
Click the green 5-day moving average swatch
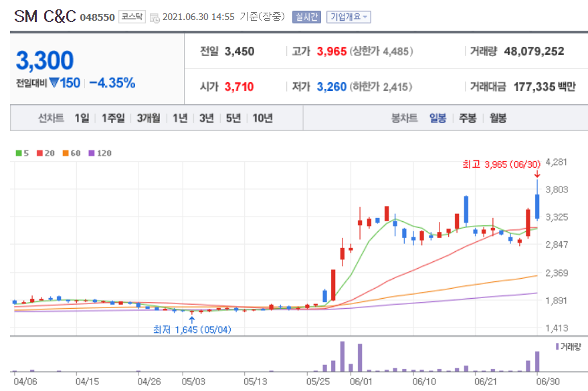pyautogui.click(x=19, y=153)
